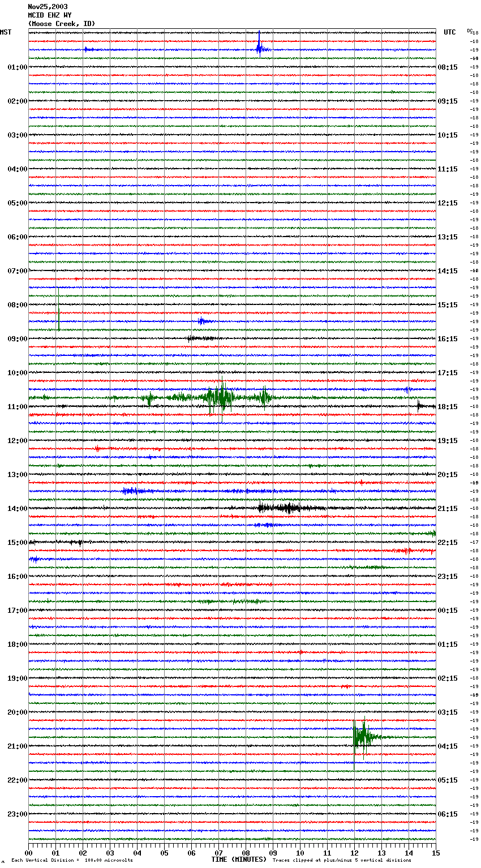This screenshot has width=481, height=868.
Task: Click the 'Each Vertical Division = 100.00 microvolts' note
Action: pos(72,861)
